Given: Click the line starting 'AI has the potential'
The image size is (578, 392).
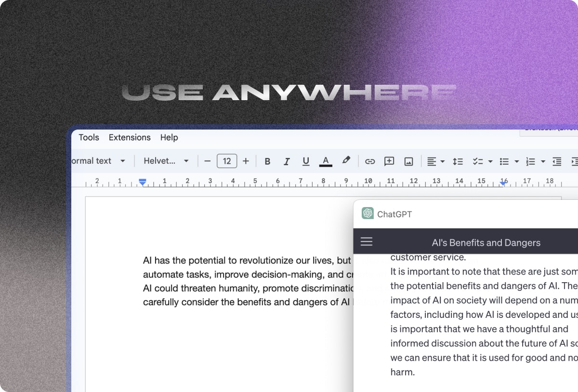Looking at the screenshot, I should point(248,261).
